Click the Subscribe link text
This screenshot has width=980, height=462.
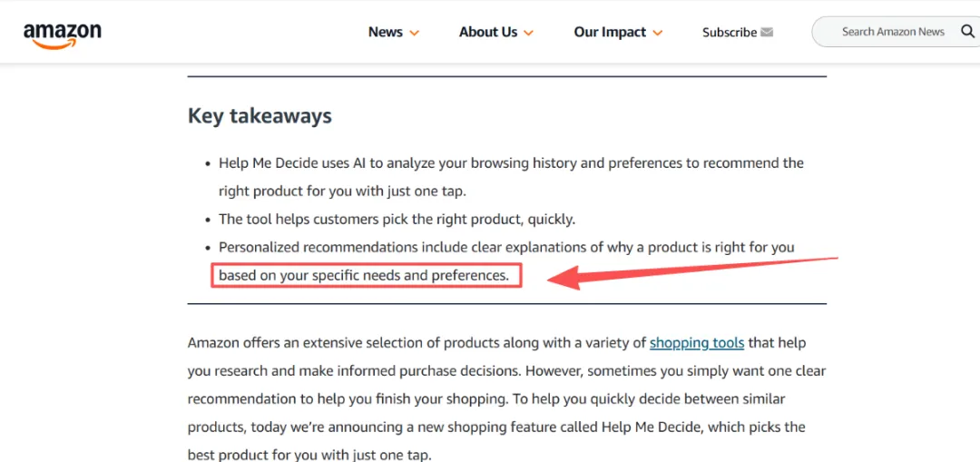(x=729, y=32)
